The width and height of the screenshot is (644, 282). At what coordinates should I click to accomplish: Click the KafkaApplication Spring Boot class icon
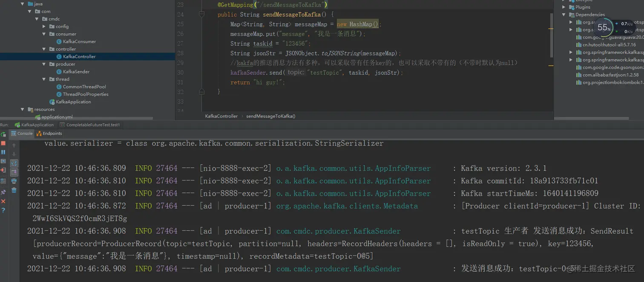[52, 102]
